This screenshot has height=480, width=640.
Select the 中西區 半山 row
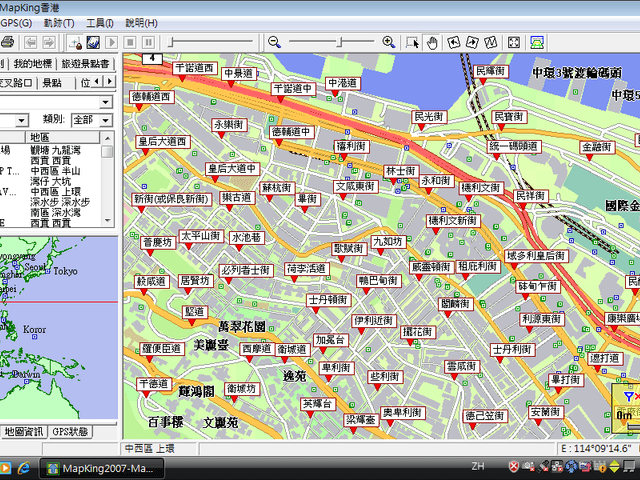[56, 171]
